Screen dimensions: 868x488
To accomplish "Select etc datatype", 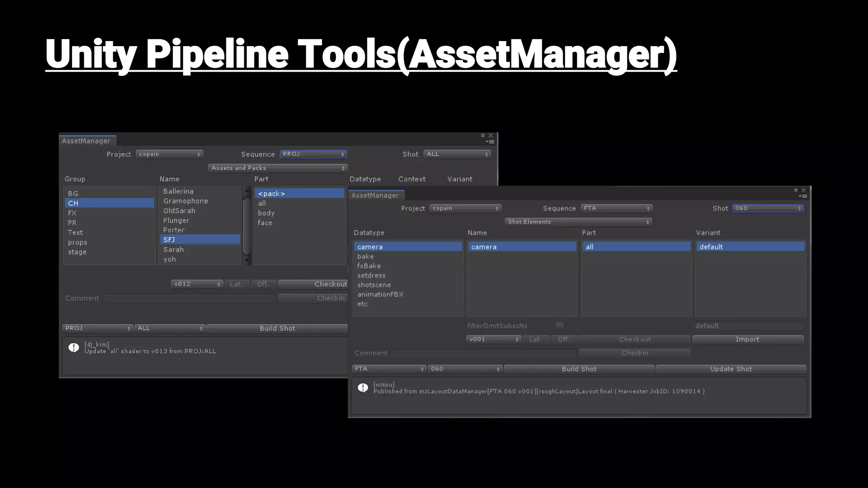I will [x=408, y=304].
